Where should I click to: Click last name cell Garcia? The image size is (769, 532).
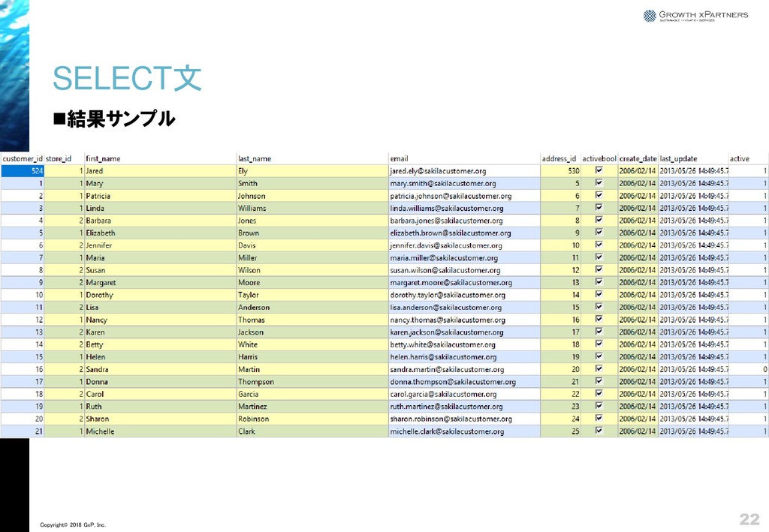coord(312,394)
